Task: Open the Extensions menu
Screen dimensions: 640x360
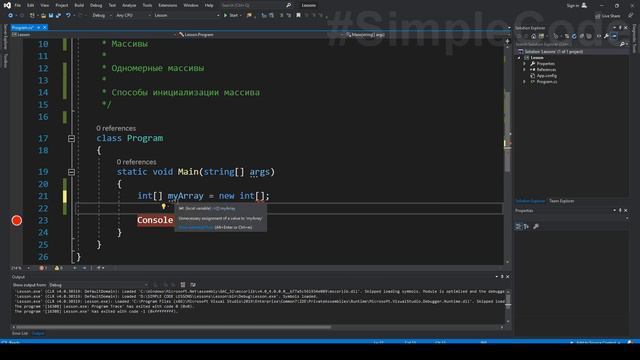Action: click(x=168, y=5)
